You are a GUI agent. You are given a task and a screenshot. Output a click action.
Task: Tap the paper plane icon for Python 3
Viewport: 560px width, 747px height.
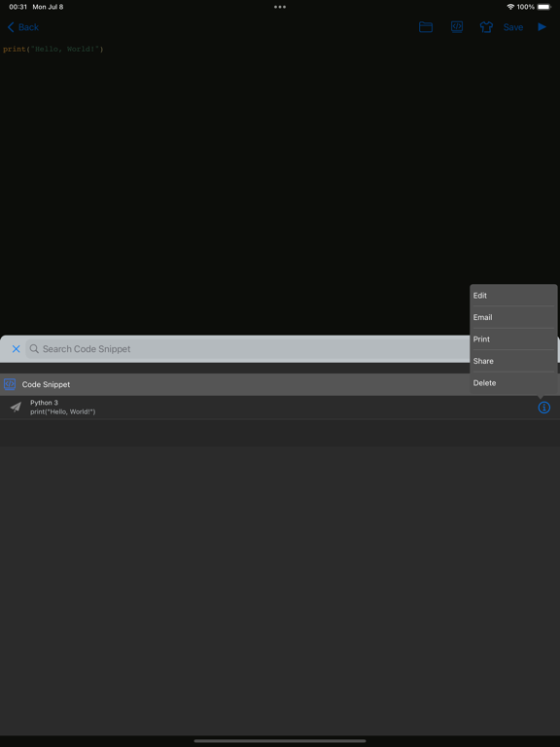[x=16, y=408]
